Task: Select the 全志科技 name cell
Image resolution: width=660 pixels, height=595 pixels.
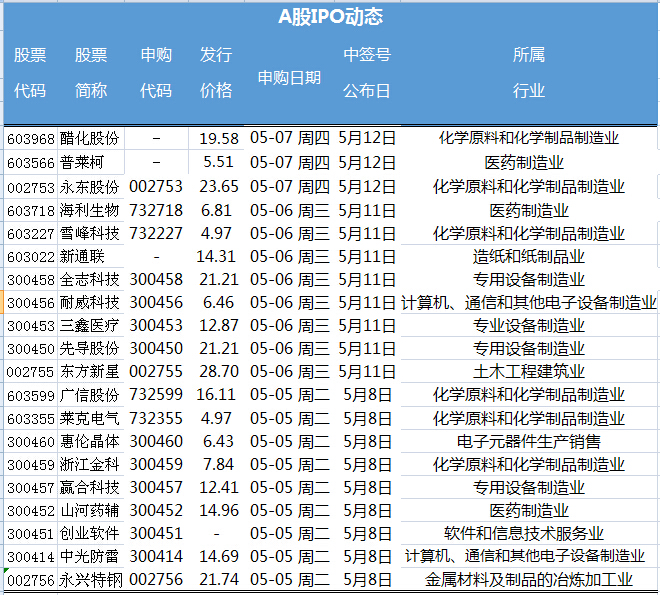Action: tap(90, 279)
